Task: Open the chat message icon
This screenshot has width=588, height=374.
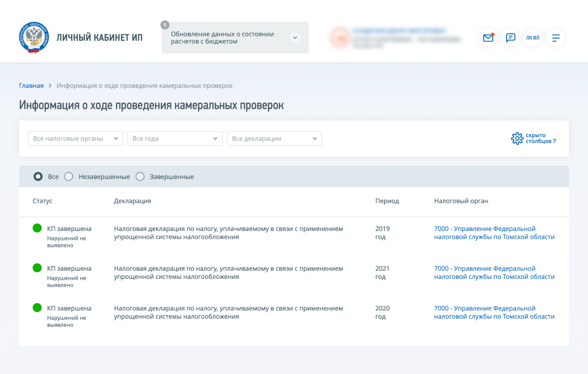Action: (511, 38)
